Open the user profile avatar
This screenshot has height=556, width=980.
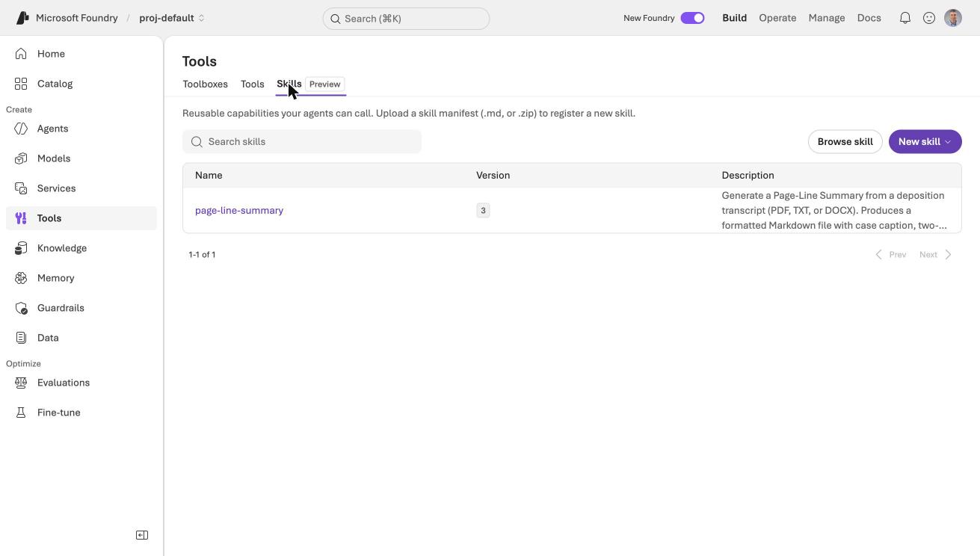click(x=953, y=18)
